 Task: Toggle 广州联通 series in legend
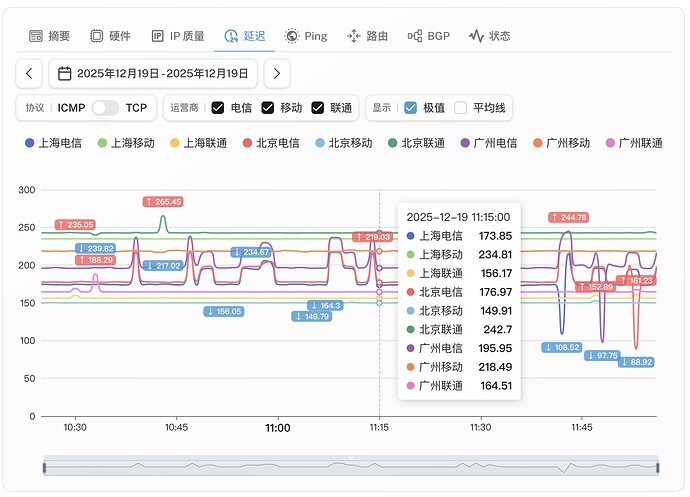click(635, 143)
